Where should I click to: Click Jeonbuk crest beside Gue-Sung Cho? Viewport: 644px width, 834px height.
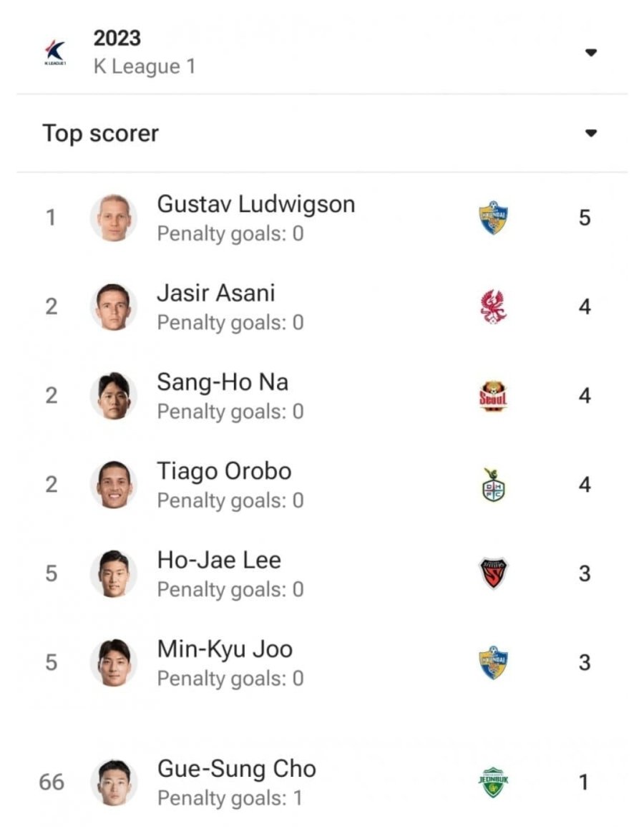coord(494,782)
